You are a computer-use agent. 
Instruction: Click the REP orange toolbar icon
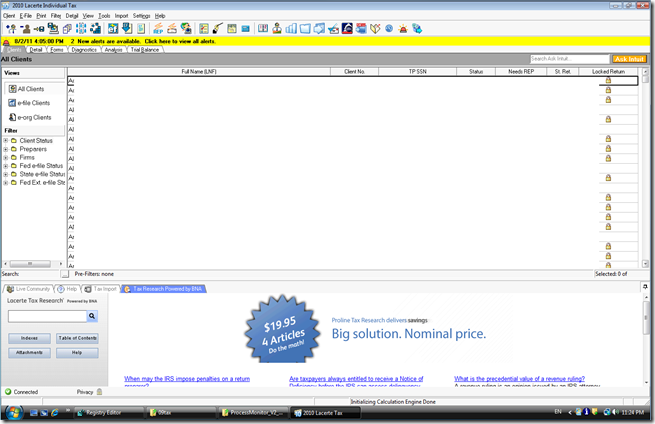pos(158,28)
